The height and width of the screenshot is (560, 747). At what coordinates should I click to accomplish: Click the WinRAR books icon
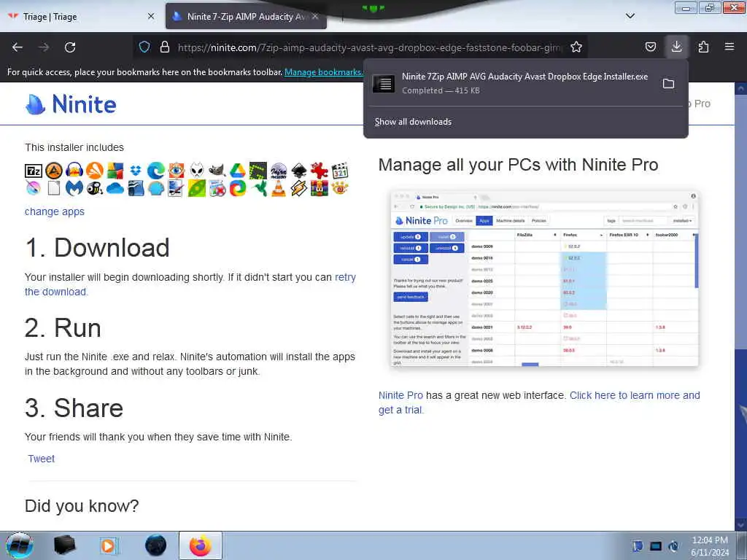coord(320,189)
